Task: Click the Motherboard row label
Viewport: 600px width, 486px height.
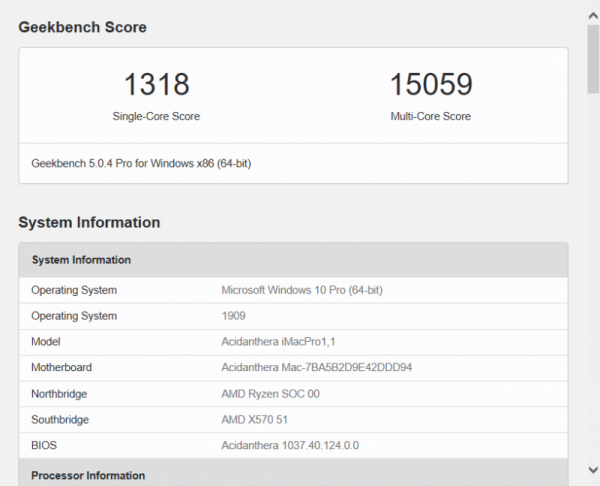Action: tap(61, 367)
